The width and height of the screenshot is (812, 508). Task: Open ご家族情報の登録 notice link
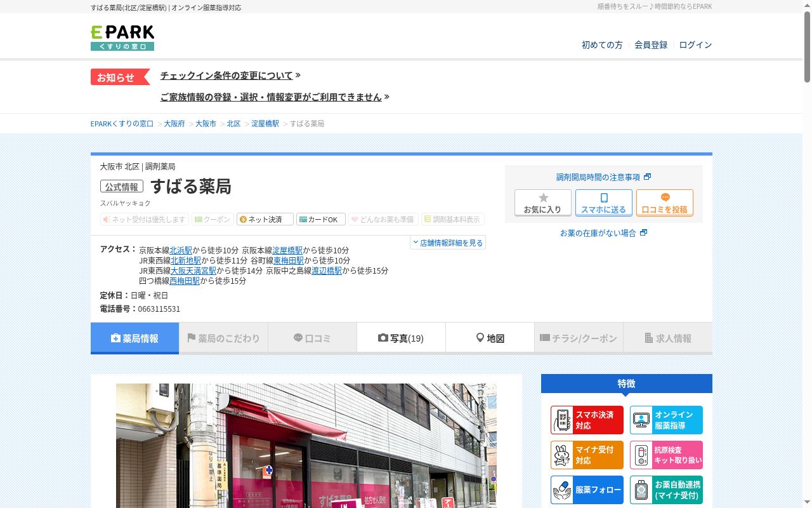click(271, 97)
